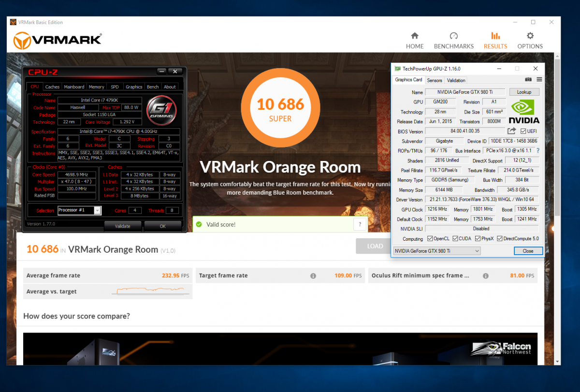Switch to the SPD tab in CPU-Z
Image resolution: width=580 pixels, height=392 pixels.
[115, 87]
